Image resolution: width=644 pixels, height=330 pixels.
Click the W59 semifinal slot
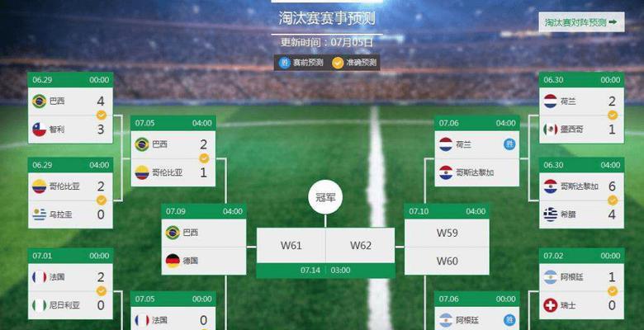pos(447,233)
